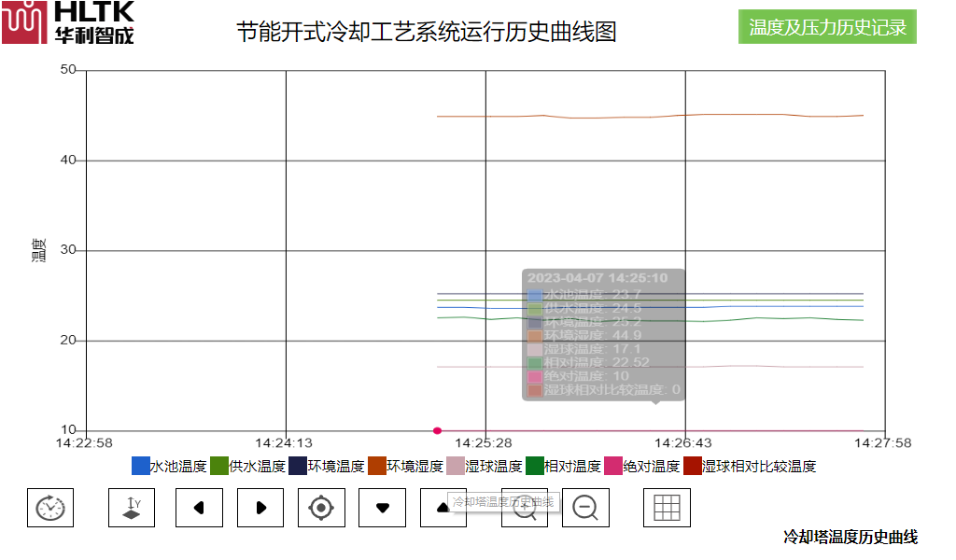
Task: Toggle 湿球温度 legend entry
Action: [x=484, y=467]
